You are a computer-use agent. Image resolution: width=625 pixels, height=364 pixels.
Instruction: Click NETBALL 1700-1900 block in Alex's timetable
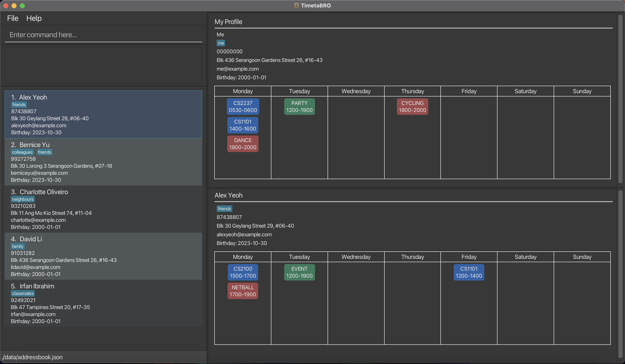243,291
